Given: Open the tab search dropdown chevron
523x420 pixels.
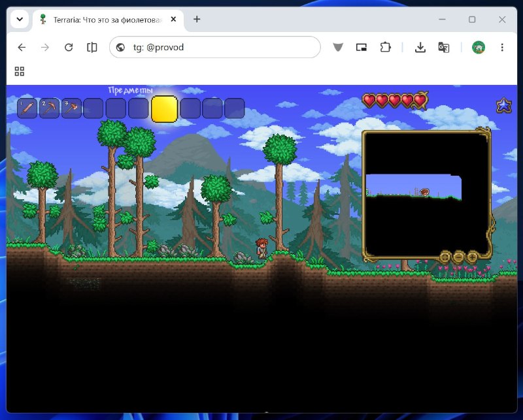Looking at the screenshot, I should pos(20,19).
